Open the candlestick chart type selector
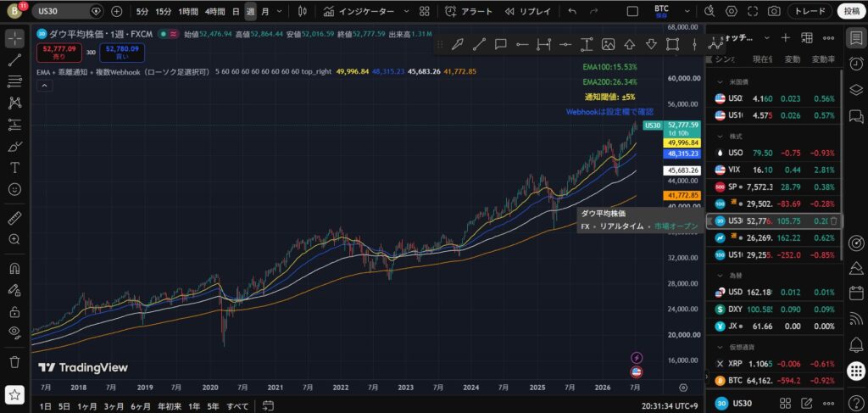The image size is (868, 413). (x=302, y=11)
